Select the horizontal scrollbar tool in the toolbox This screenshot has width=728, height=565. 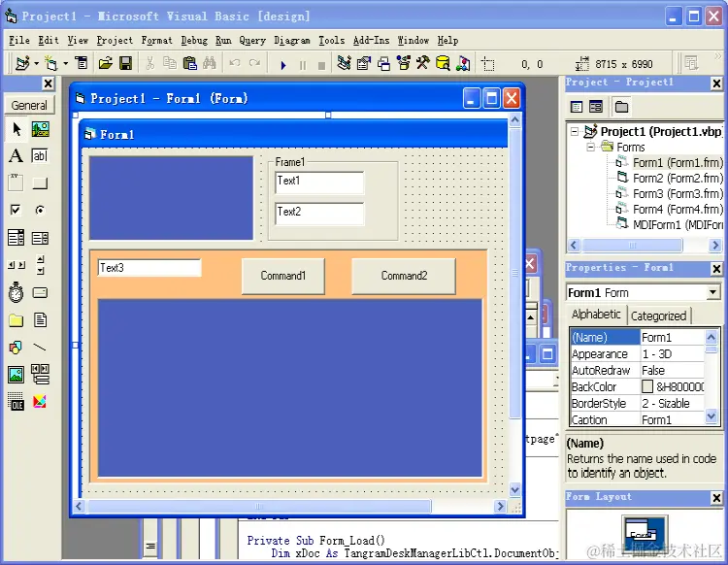tap(17, 265)
